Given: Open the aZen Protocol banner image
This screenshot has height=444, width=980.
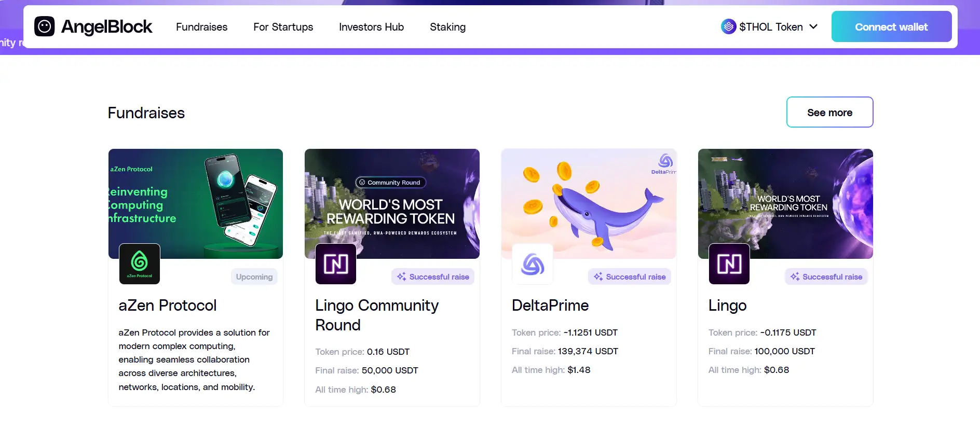Looking at the screenshot, I should 196,202.
